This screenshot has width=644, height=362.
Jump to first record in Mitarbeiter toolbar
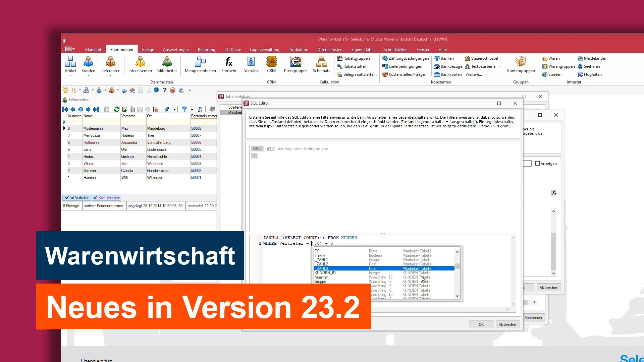[65, 109]
